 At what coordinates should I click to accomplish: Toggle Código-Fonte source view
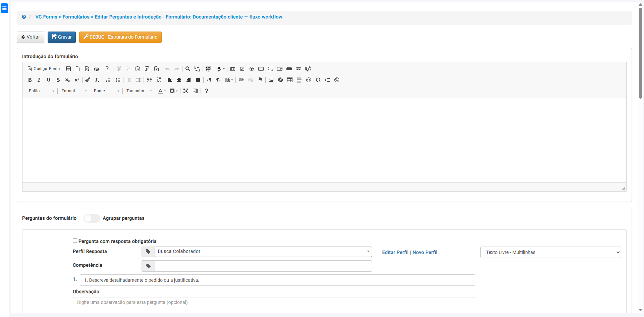pos(44,69)
